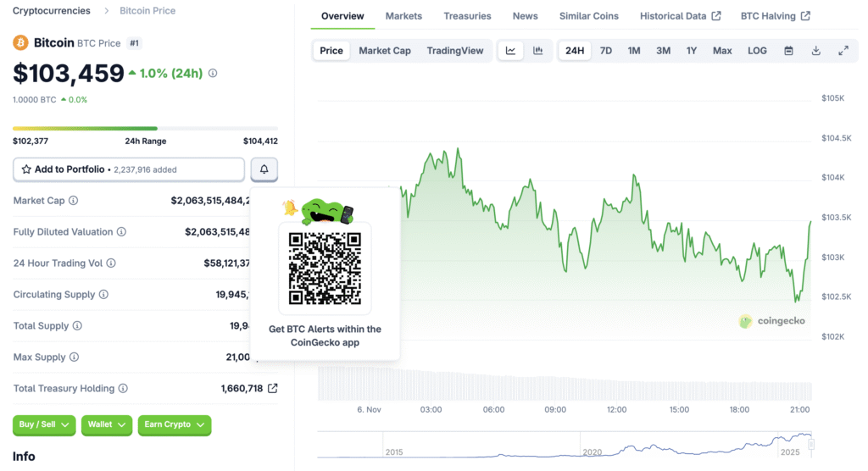The height and width of the screenshot is (471, 868).
Task: Expand the Buy / Sell dropdown
Action: [x=44, y=424]
